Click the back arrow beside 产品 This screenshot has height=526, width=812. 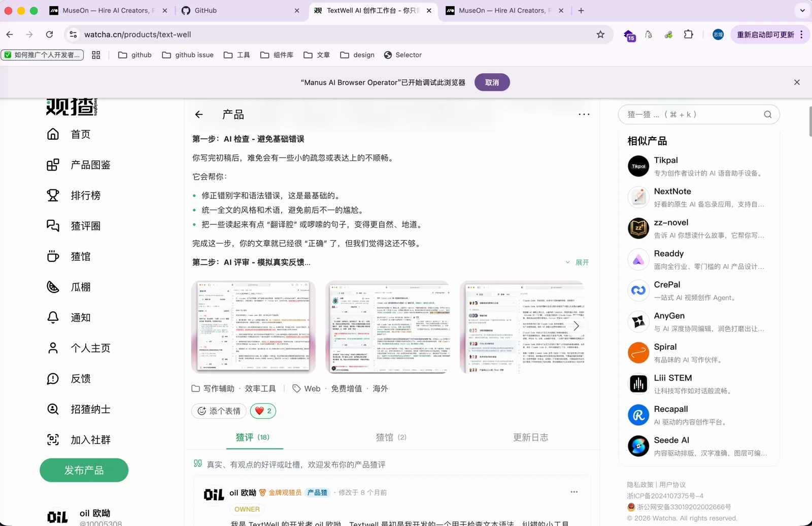click(x=199, y=115)
